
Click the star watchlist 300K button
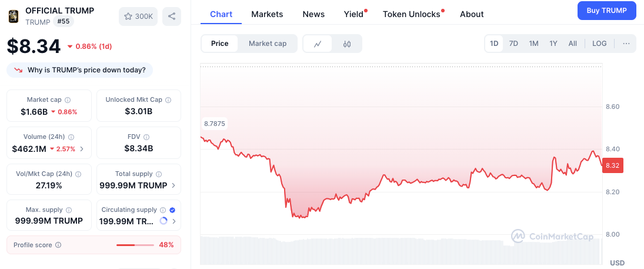pyautogui.click(x=138, y=16)
